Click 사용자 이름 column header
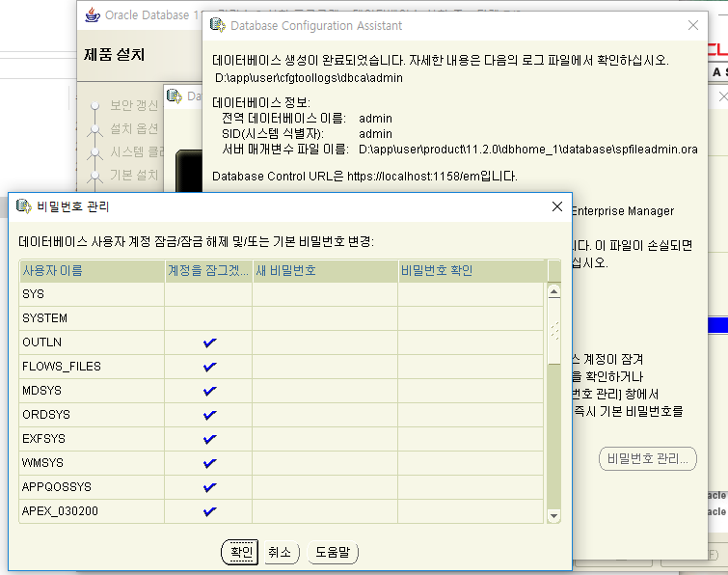Viewport: 728px width, 575px height. (x=92, y=271)
